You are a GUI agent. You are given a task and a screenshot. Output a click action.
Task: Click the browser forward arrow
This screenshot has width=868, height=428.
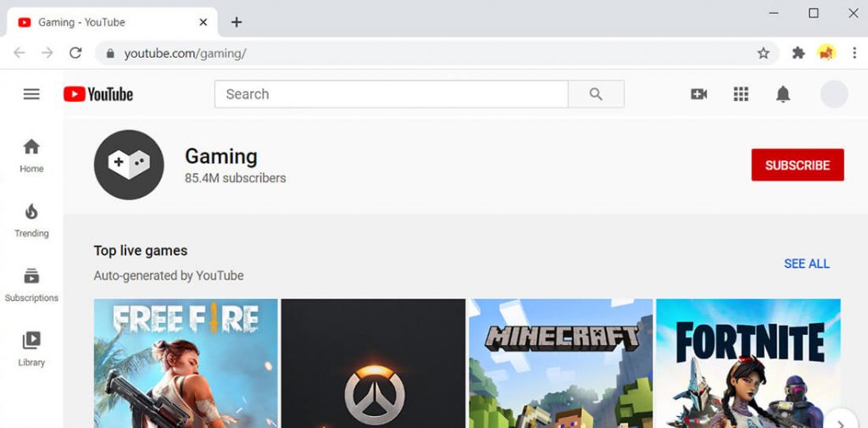click(47, 53)
